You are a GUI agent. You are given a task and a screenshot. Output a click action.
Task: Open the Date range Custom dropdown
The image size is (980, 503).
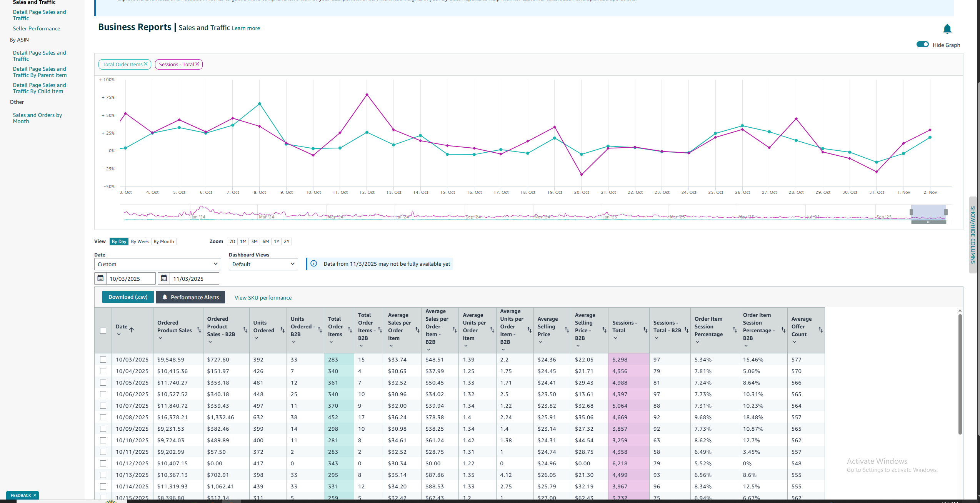tap(158, 264)
